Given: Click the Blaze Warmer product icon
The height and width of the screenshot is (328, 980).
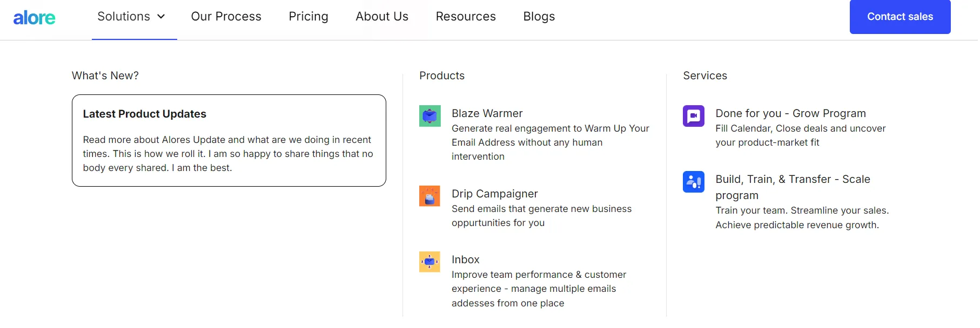Looking at the screenshot, I should [429, 116].
